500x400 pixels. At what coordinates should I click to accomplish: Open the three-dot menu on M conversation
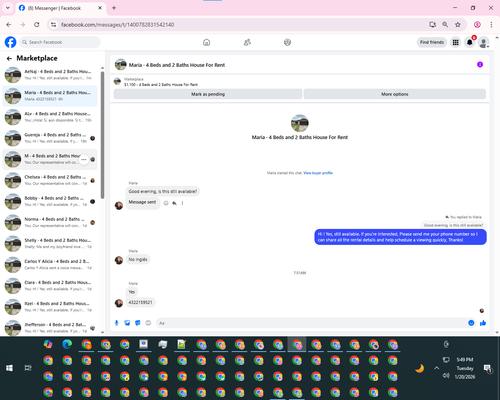(84, 159)
